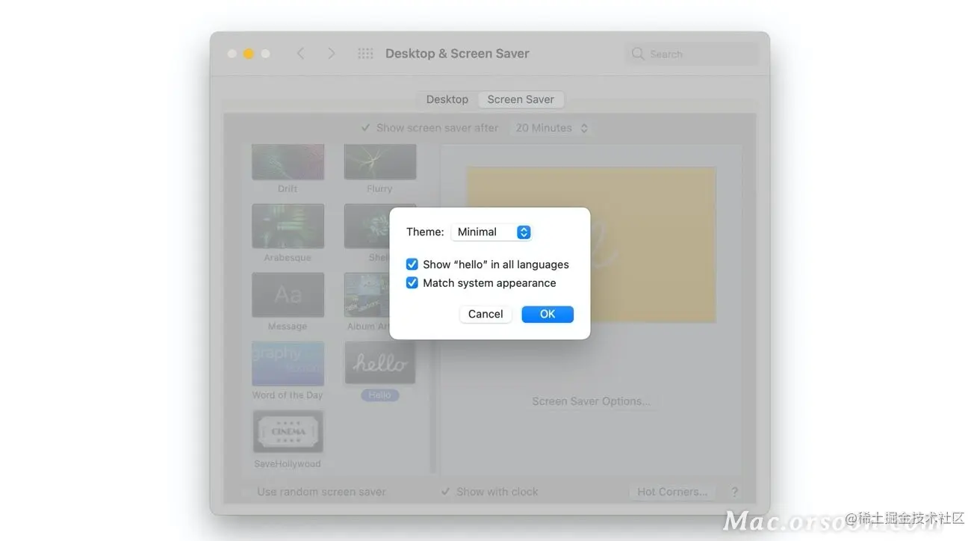
Task: Open the 20 Minutes delay dropdown
Action: coord(551,128)
